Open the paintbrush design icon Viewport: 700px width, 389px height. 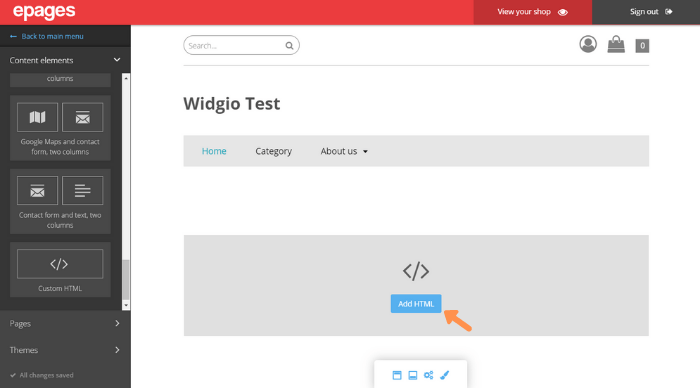[x=445, y=375]
